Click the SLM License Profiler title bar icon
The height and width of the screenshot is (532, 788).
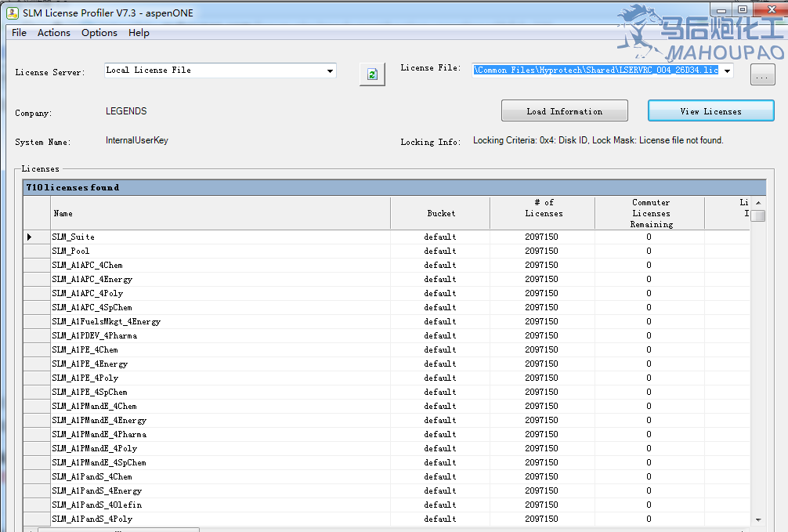[x=12, y=13]
